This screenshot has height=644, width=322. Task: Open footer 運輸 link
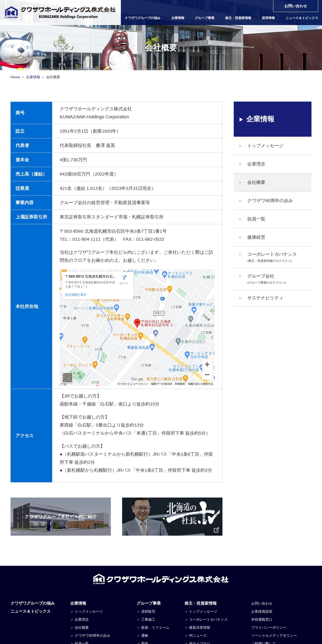(145, 635)
